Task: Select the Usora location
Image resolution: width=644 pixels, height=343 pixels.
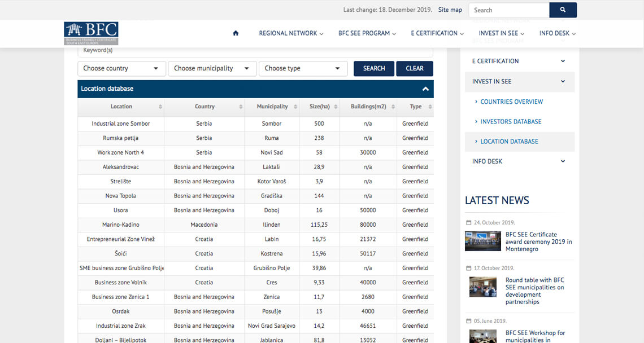Action: (x=121, y=210)
